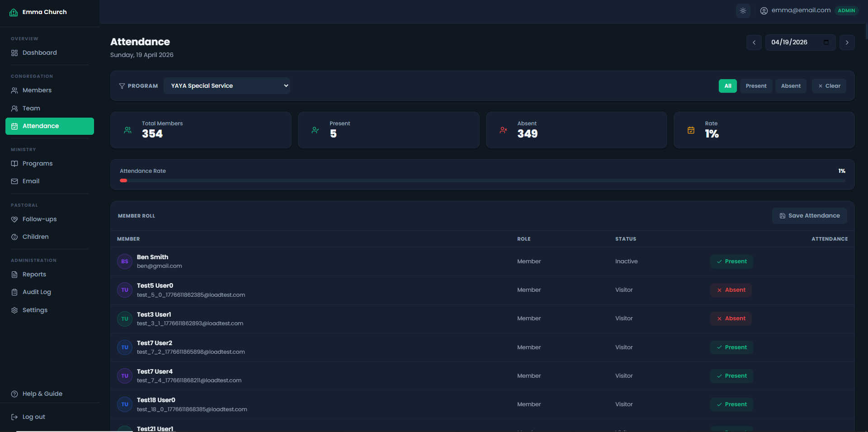Click the emma@email.com account label
This screenshot has width=868, height=432.
[801, 10]
